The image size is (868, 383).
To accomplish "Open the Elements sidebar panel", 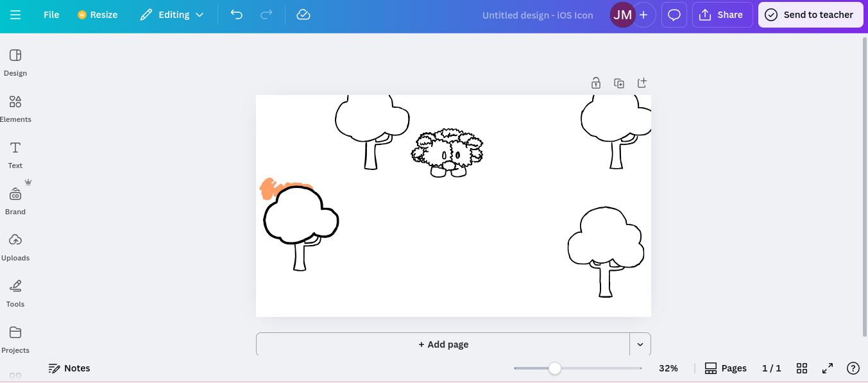I will 15,108.
